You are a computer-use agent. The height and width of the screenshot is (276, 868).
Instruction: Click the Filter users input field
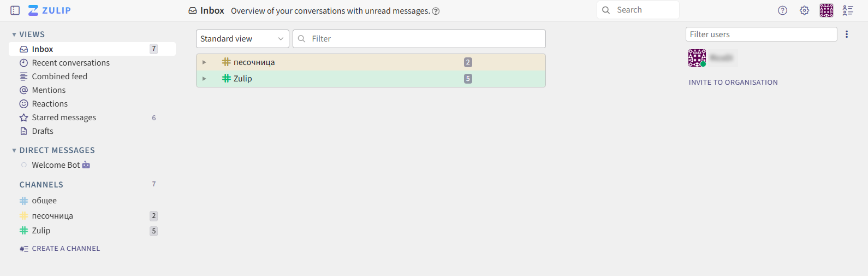(x=761, y=34)
